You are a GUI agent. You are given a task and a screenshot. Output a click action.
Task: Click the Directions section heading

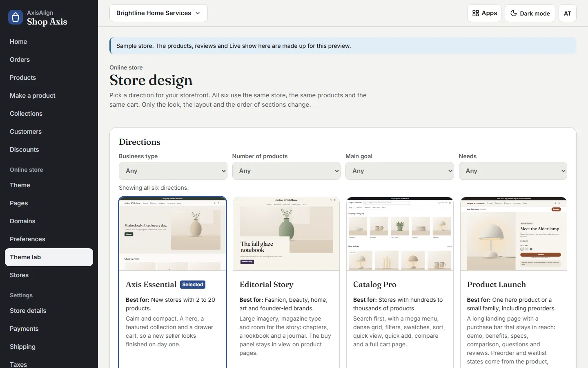click(x=140, y=142)
